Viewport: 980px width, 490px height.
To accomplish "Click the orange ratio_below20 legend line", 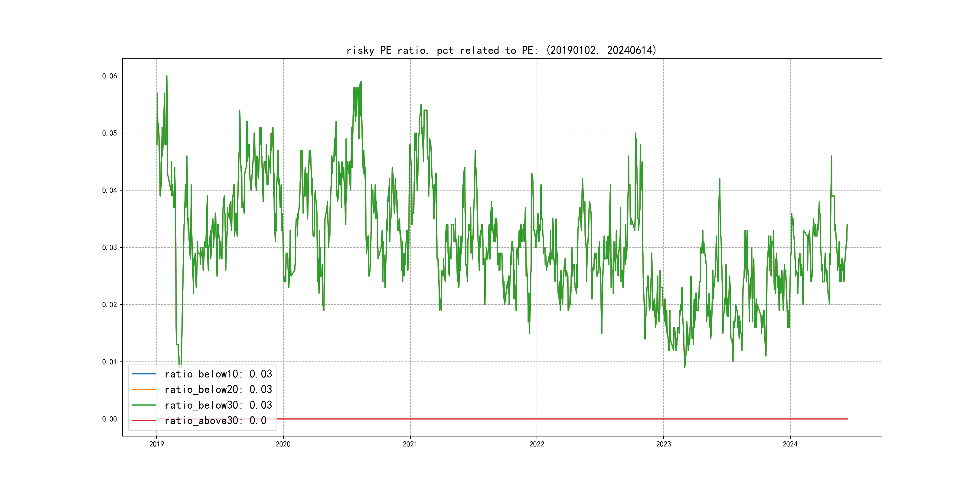I will (144, 390).
